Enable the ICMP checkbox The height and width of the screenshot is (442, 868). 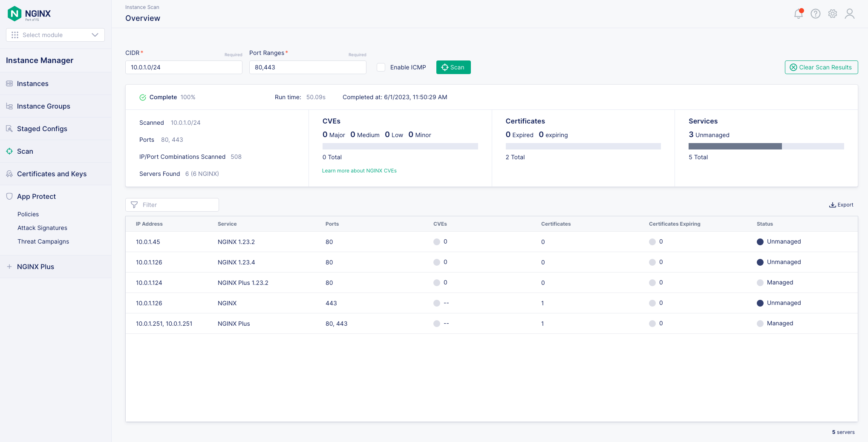click(x=381, y=67)
